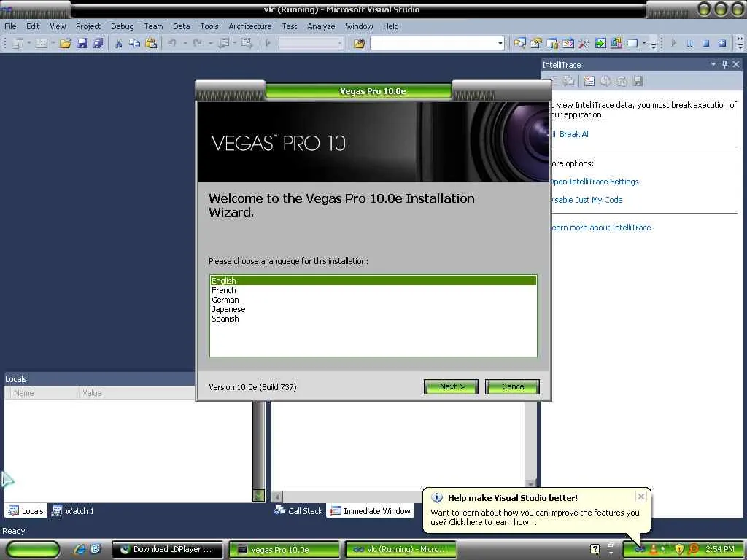
Task: Switch to the Watch 1 tab
Action: (74, 511)
